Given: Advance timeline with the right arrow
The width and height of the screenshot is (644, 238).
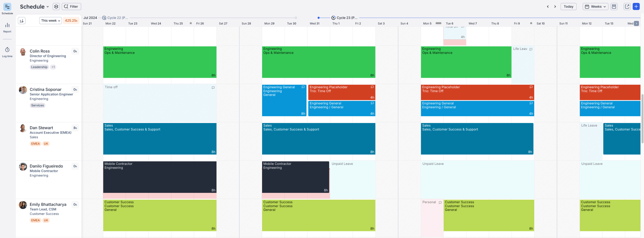Looking at the screenshot, I should (555, 6).
